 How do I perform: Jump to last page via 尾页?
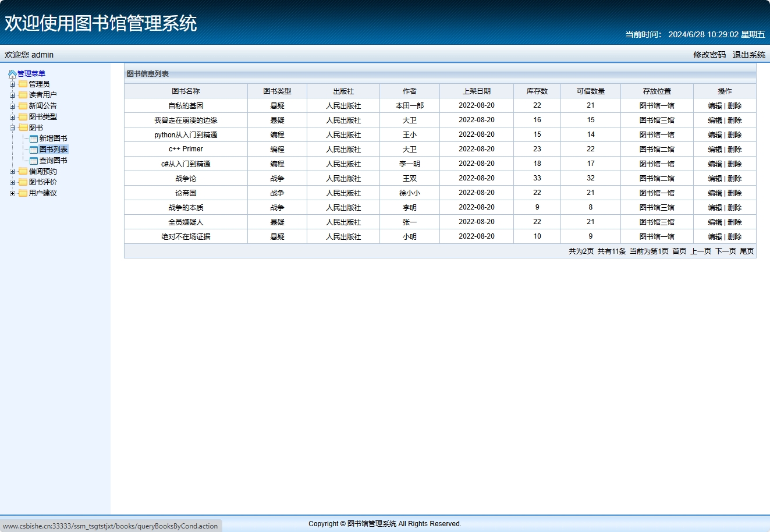747,251
